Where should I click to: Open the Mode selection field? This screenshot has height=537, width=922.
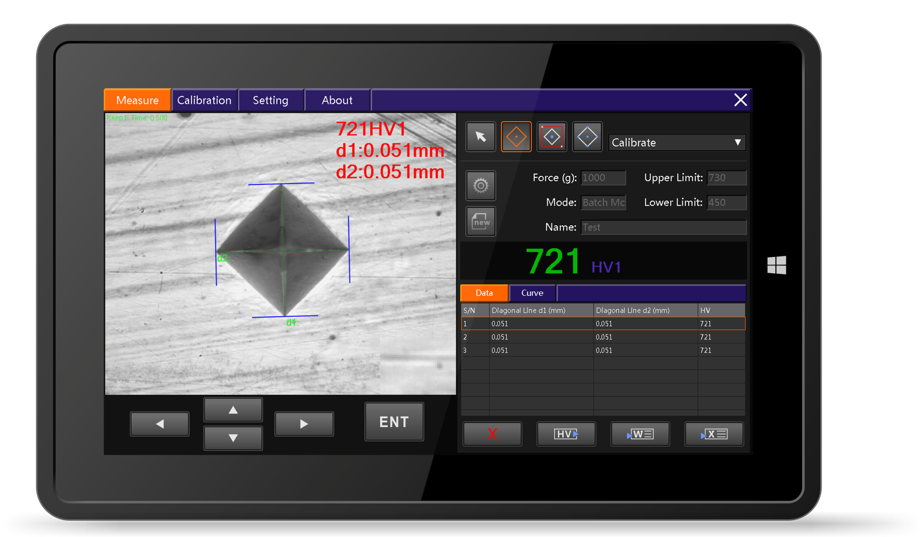604,202
